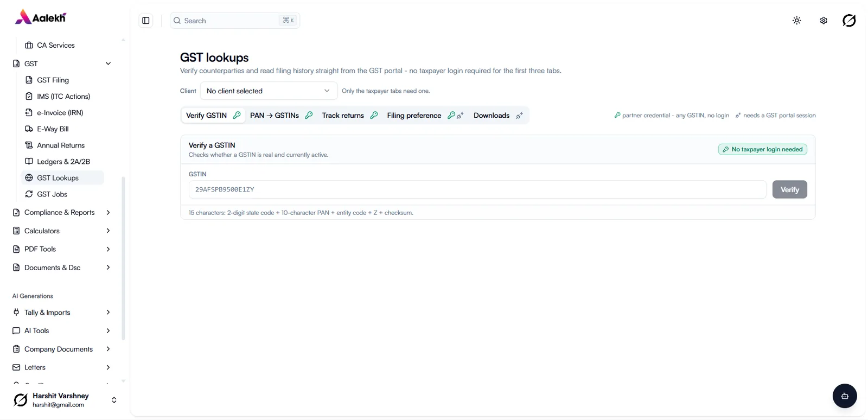Select the Verify GSTIN tab

[213, 115]
